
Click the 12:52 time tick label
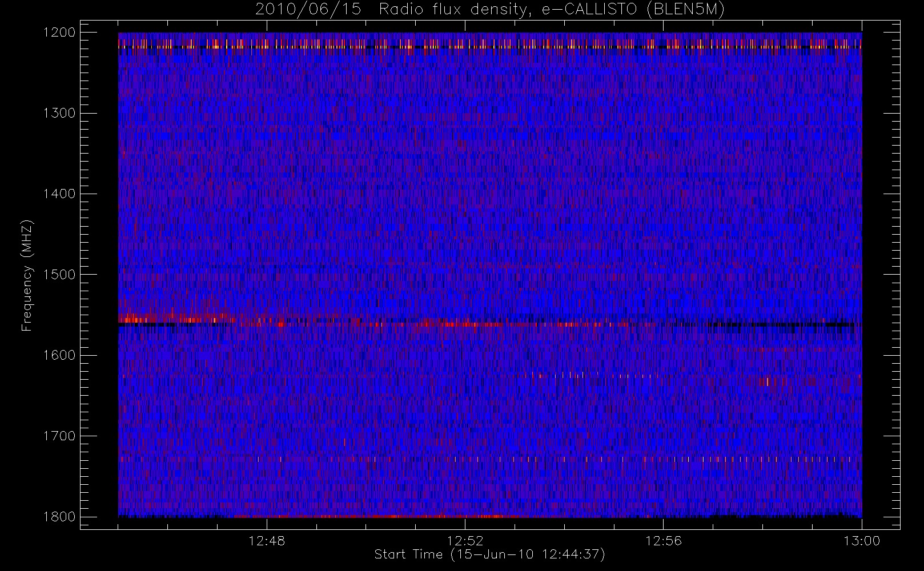[x=465, y=541]
